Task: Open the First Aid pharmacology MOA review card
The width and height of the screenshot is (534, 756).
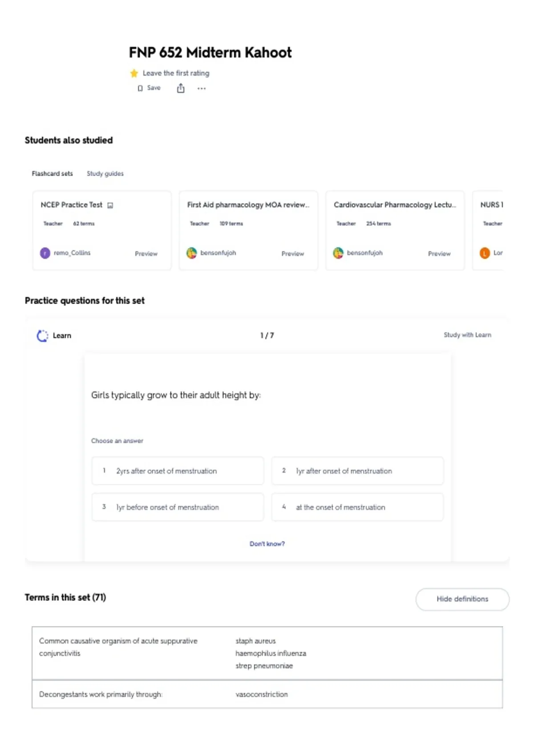Action: click(x=248, y=230)
